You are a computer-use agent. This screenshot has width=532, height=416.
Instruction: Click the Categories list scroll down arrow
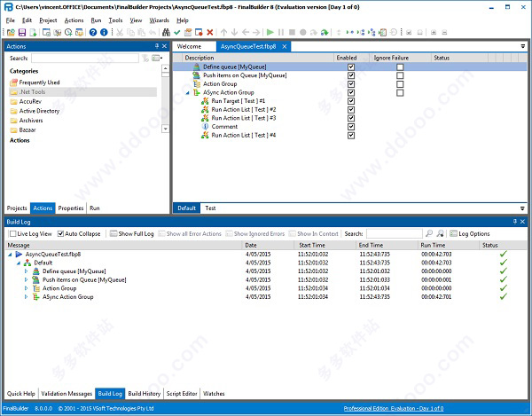165,129
